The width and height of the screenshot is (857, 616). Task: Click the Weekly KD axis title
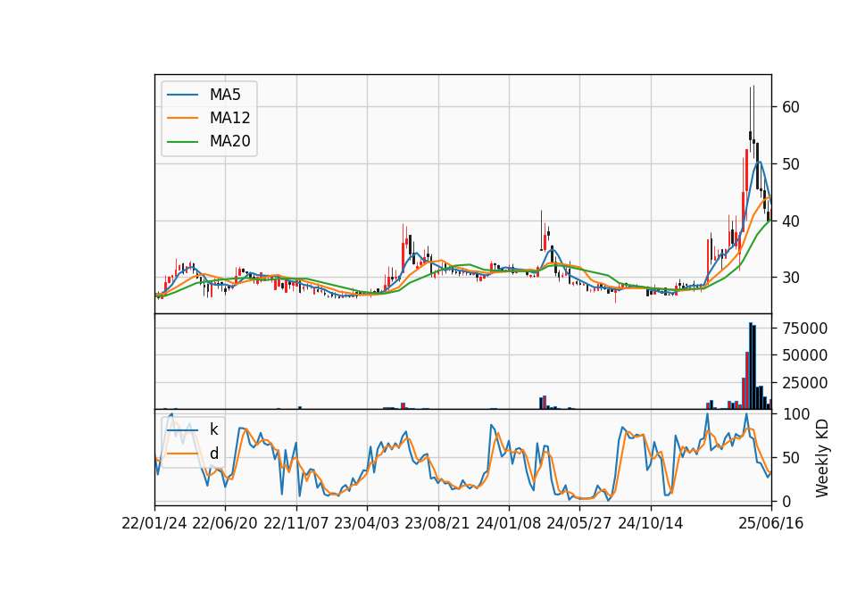[x=822, y=458]
